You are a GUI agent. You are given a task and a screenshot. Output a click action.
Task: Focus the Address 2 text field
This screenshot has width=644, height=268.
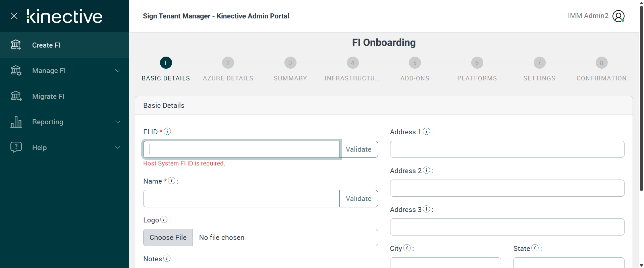coord(507,188)
